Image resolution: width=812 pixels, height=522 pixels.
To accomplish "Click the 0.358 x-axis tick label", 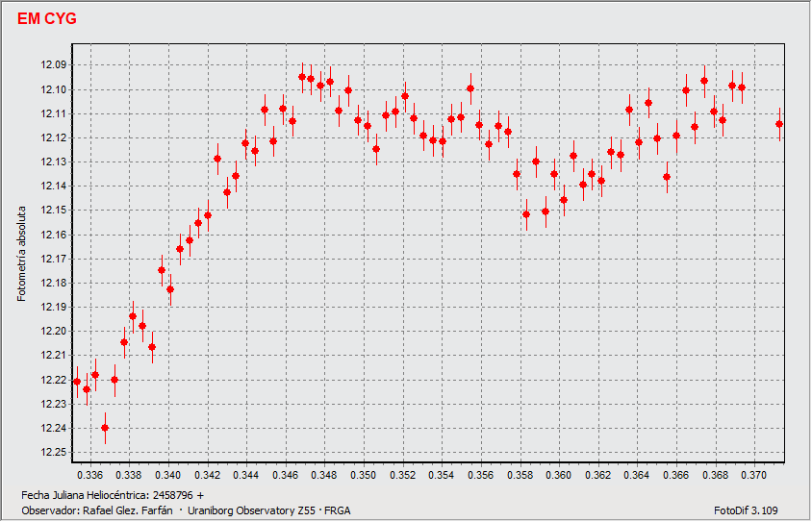I will pyautogui.click(x=520, y=475).
